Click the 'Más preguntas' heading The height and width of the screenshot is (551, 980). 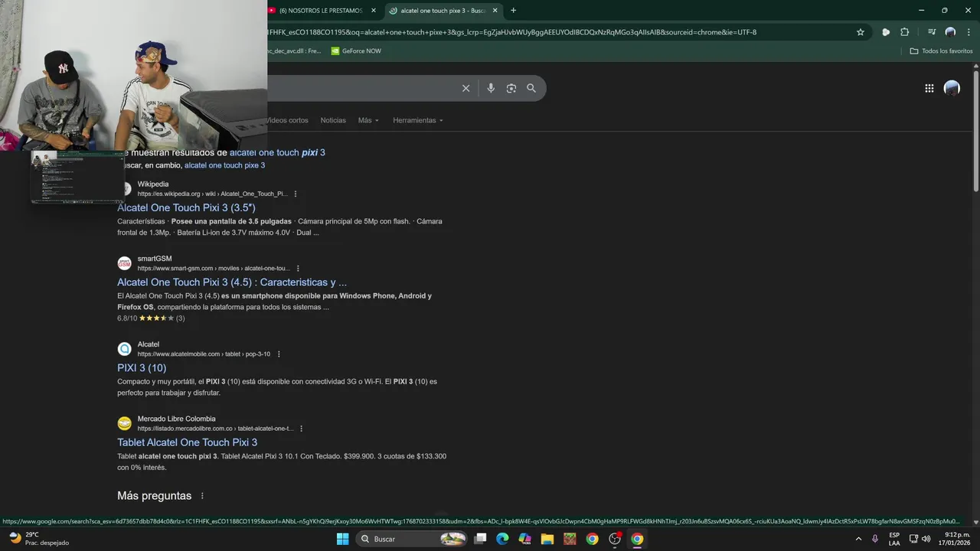coord(154,496)
